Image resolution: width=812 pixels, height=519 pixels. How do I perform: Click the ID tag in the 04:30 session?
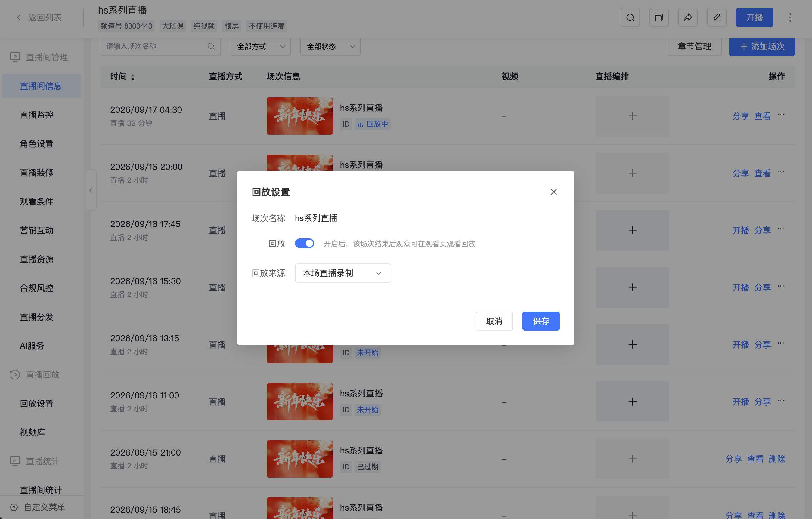[346, 124]
